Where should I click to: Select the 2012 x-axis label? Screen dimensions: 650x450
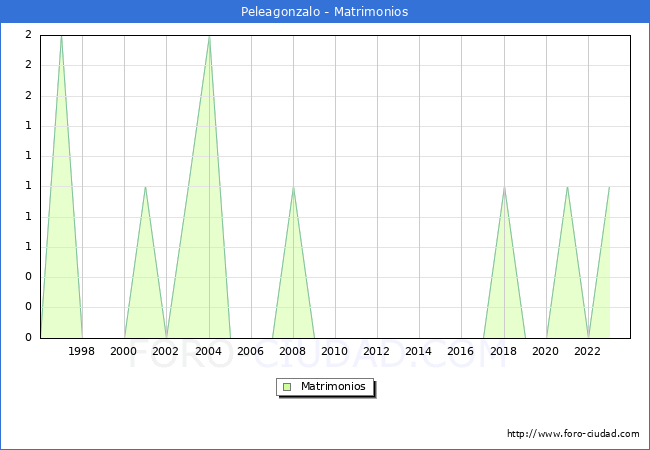tap(377, 351)
